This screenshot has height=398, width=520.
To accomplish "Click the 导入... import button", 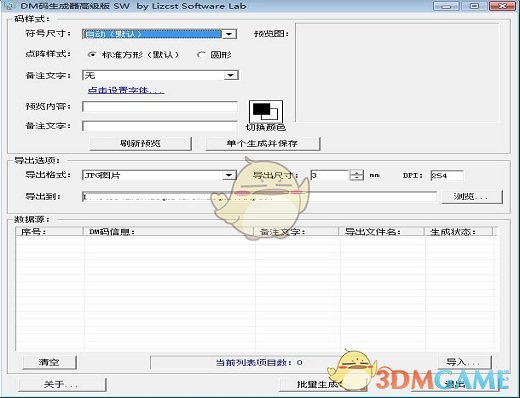I will (464, 362).
